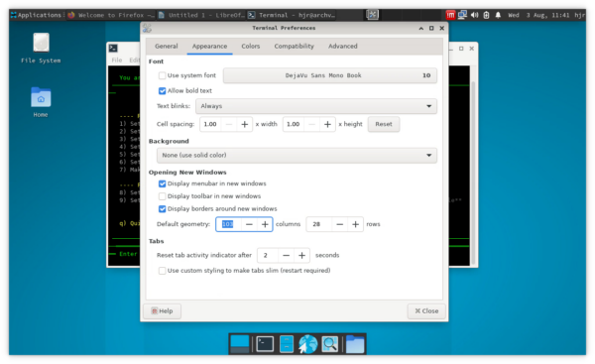Screen dimensions: 595x364
Task: Click the Terminal window title icon
Action: point(113,49)
